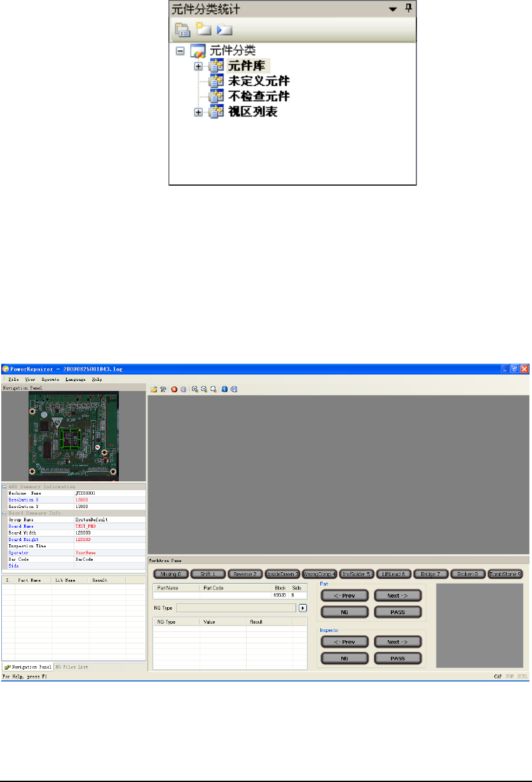Click the tools/settings icon in PowerRepairer toolbar

point(163,389)
